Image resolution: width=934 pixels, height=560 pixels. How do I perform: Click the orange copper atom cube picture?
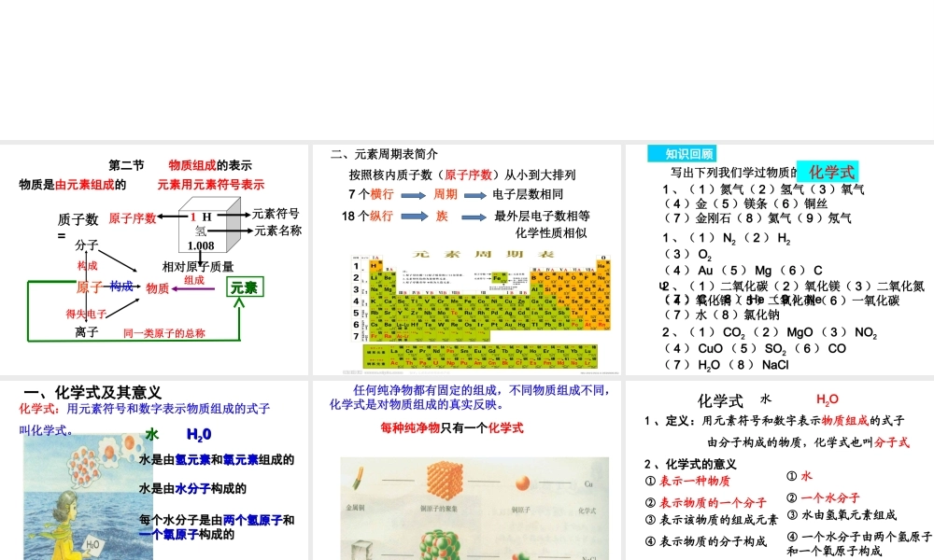(x=444, y=480)
